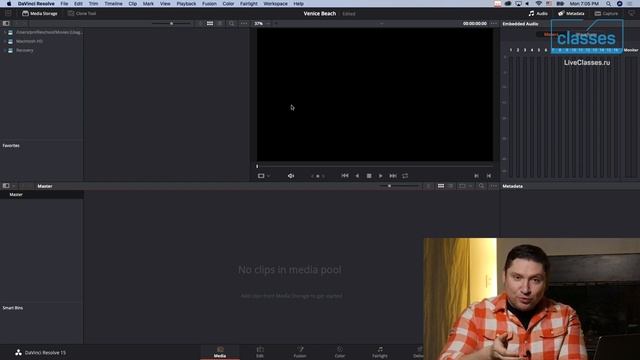Expand the Macintosh HD volume
640x360 pixels.
coord(4,41)
